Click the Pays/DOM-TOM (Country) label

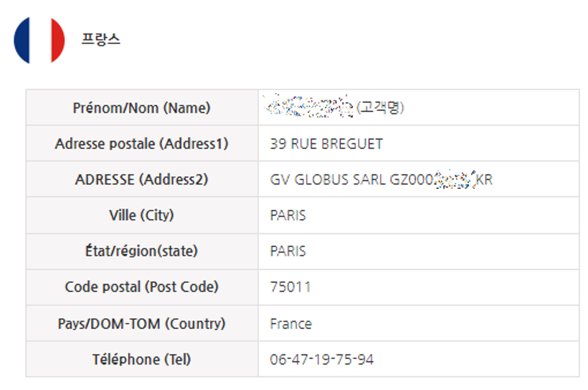click(142, 324)
